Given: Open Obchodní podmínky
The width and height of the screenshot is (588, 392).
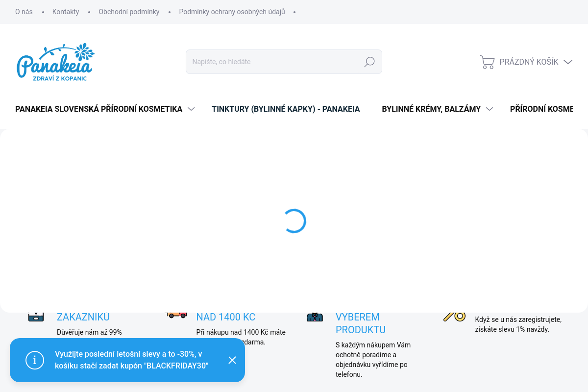Looking at the screenshot, I should pos(129,12).
